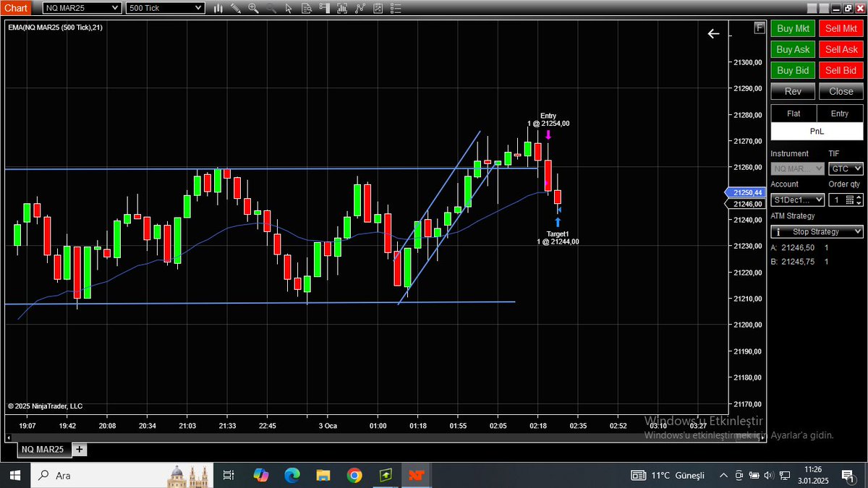This screenshot has width=868, height=488.
Task: Click the Flat position cell
Action: (x=793, y=114)
